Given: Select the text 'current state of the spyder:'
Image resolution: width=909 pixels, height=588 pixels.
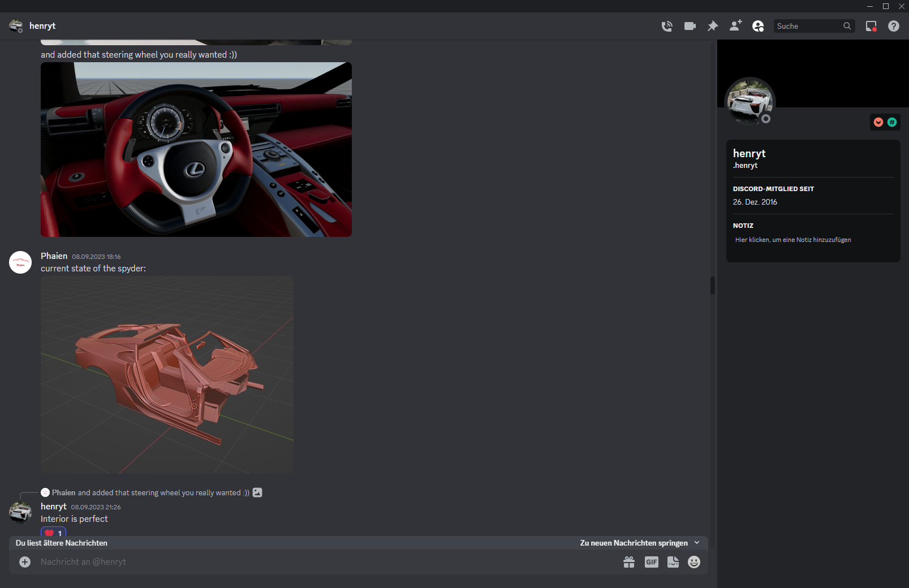Looking at the screenshot, I should pyautogui.click(x=93, y=269).
